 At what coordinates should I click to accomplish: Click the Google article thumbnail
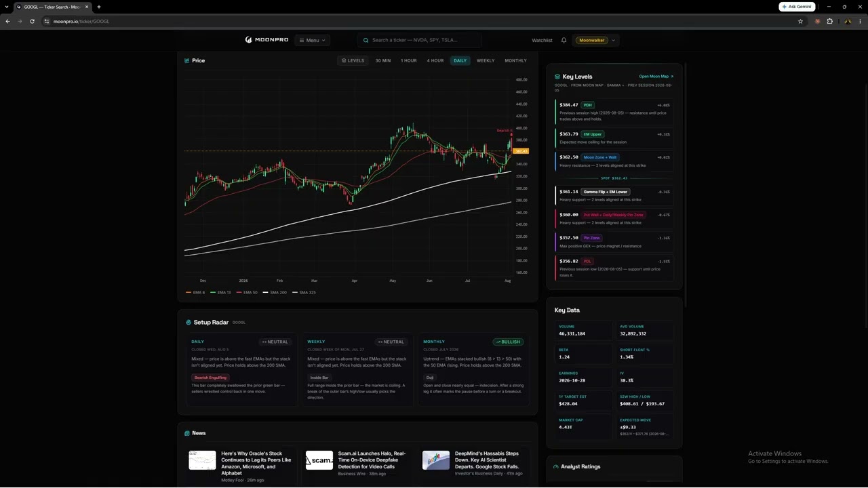click(435, 460)
